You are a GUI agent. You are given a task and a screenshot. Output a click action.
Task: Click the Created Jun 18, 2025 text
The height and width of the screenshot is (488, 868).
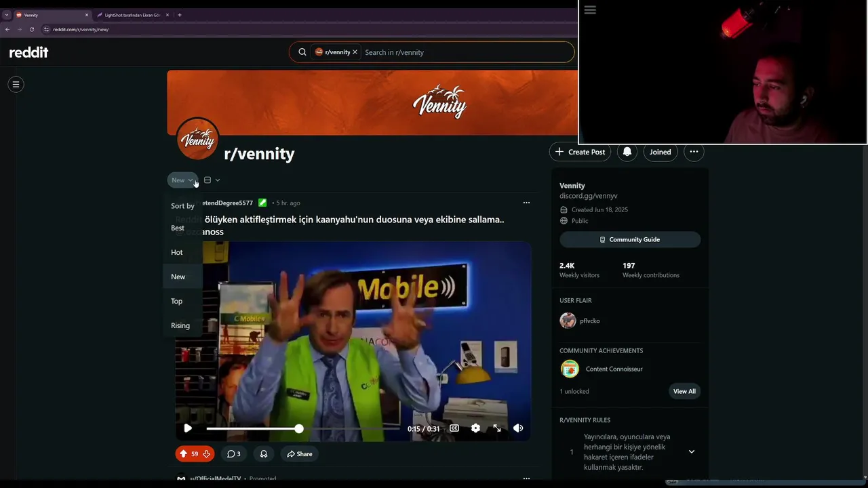pos(599,209)
